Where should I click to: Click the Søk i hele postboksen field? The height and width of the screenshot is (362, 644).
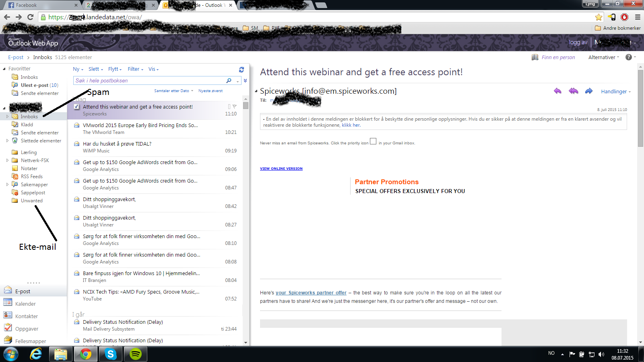(150, 80)
